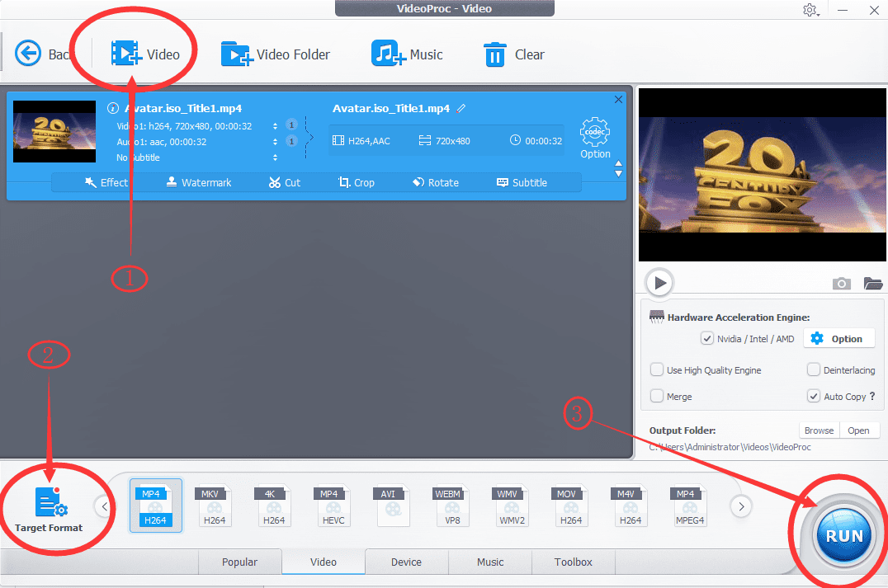Toggle the Auto Copy checkbox
This screenshot has height=588, width=888.
point(813,396)
